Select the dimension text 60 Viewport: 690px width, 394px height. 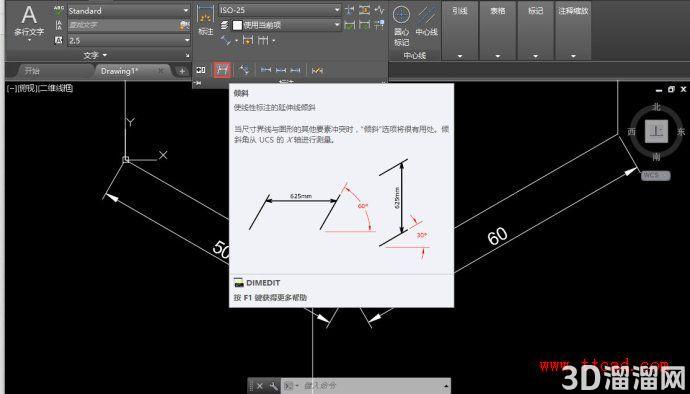pyautogui.click(x=498, y=236)
